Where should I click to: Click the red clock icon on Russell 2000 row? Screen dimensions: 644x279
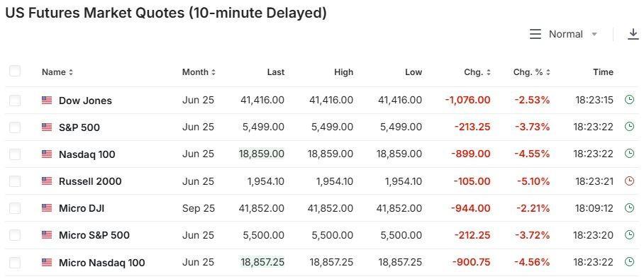[x=629, y=181]
